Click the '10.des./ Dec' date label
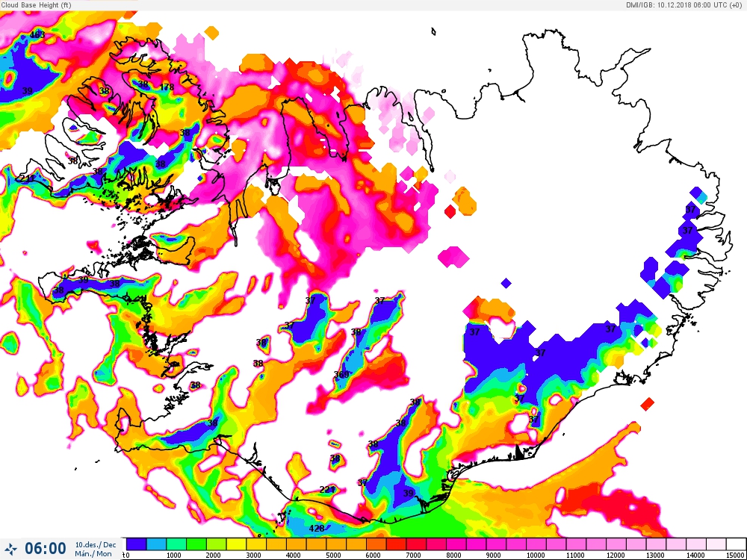Screen dimensions: 747x560 tap(96, 544)
